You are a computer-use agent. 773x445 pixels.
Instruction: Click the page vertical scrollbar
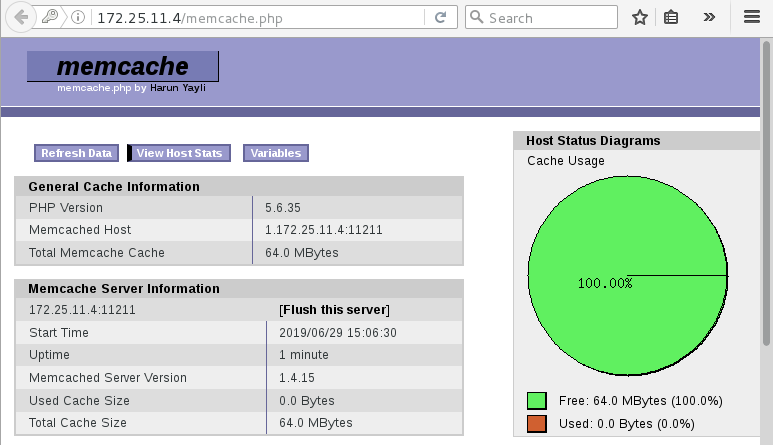[766, 193]
